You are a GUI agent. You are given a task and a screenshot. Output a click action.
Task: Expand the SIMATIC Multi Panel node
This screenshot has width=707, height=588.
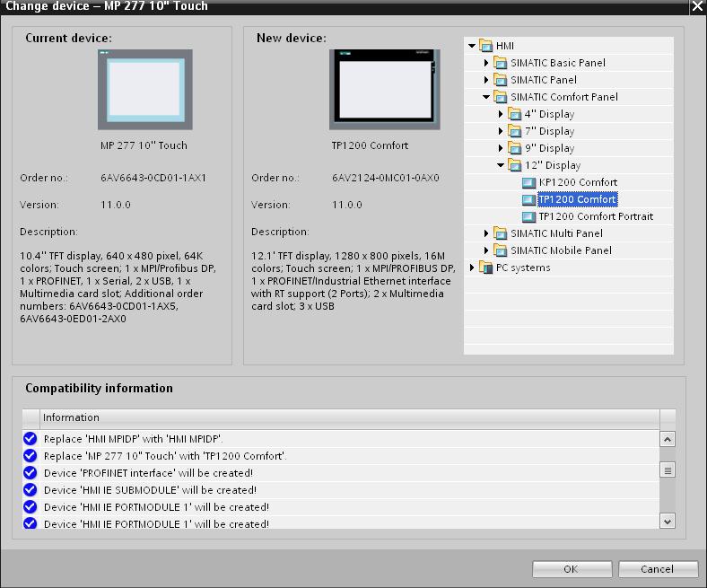[x=486, y=233]
